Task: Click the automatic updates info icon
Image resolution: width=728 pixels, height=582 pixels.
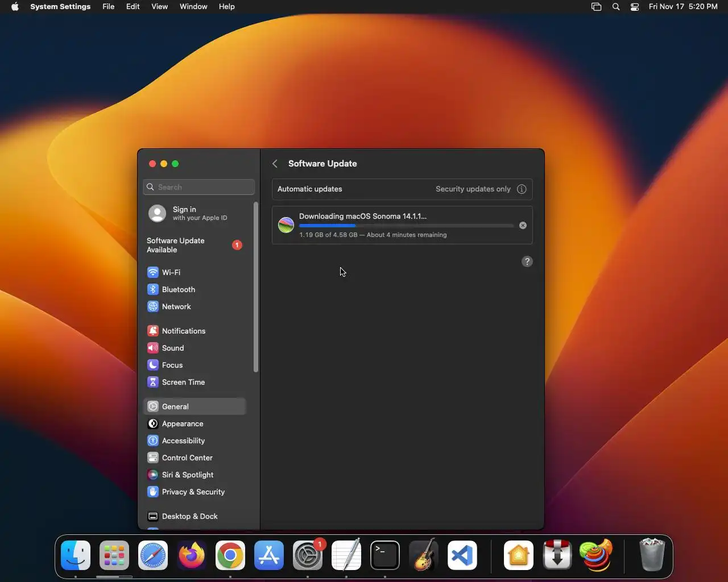Action: pos(522,189)
